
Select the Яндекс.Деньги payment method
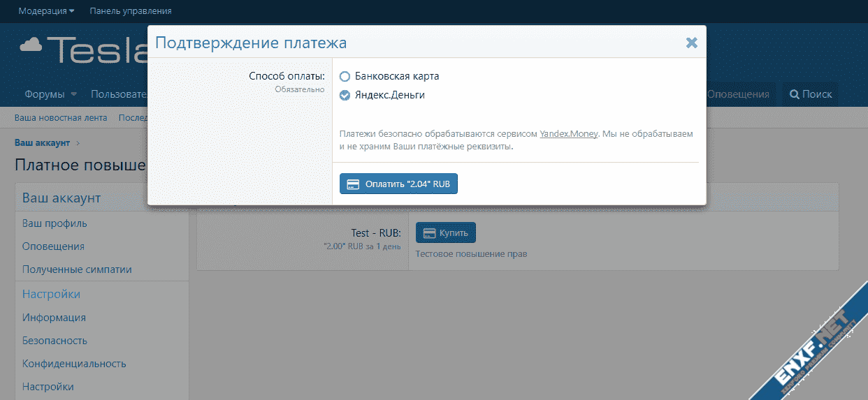[345, 96]
